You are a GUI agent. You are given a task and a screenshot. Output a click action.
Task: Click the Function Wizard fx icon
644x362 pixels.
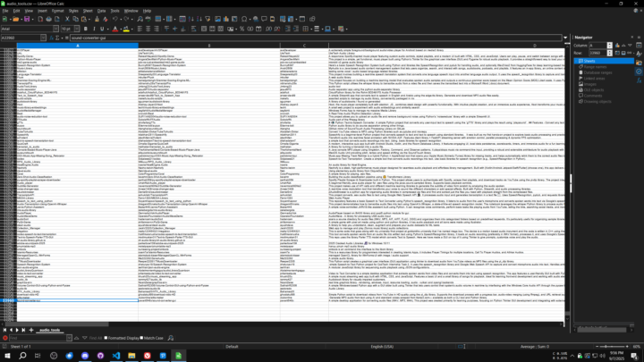click(x=51, y=38)
